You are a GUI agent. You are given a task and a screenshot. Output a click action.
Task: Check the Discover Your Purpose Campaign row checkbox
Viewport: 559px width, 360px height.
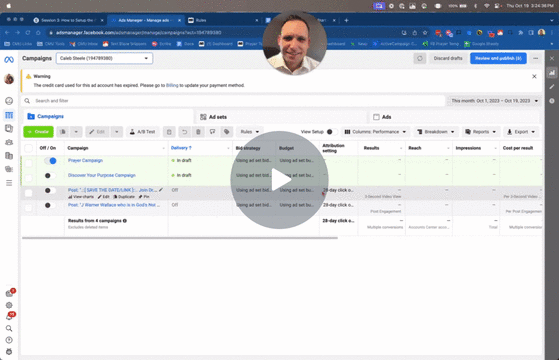coord(29,178)
